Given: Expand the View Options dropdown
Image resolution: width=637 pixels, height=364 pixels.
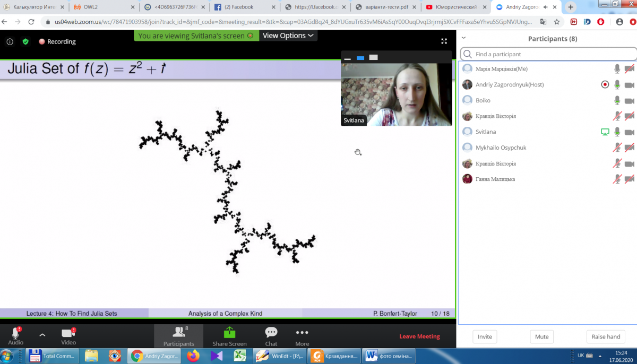Looking at the screenshot, I should (288, 36).
